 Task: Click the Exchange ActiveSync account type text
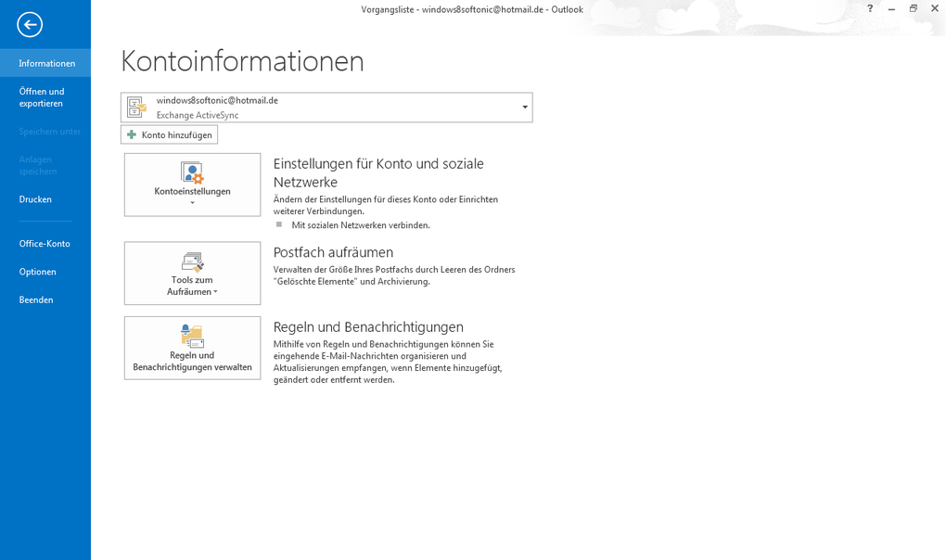click(x=198, y=115)
